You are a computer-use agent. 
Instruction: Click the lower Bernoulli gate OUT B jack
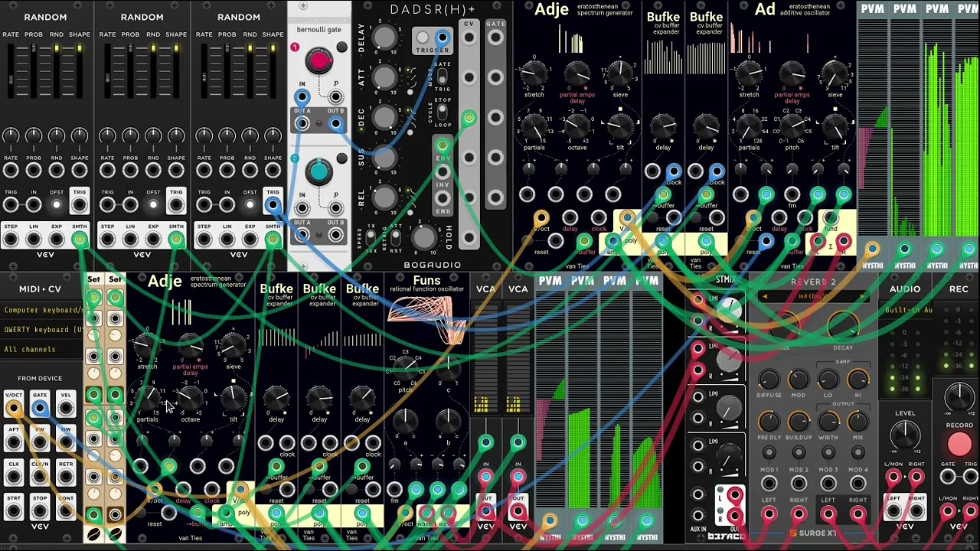click(335, 235)
